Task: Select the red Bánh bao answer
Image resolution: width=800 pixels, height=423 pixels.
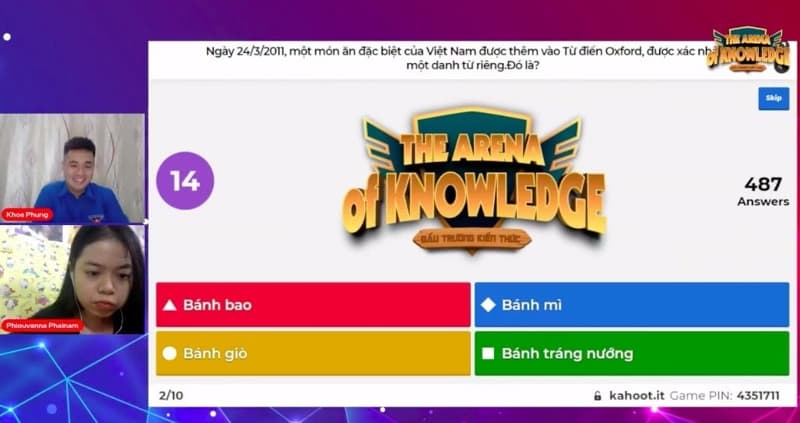Action: coord(313,305)
